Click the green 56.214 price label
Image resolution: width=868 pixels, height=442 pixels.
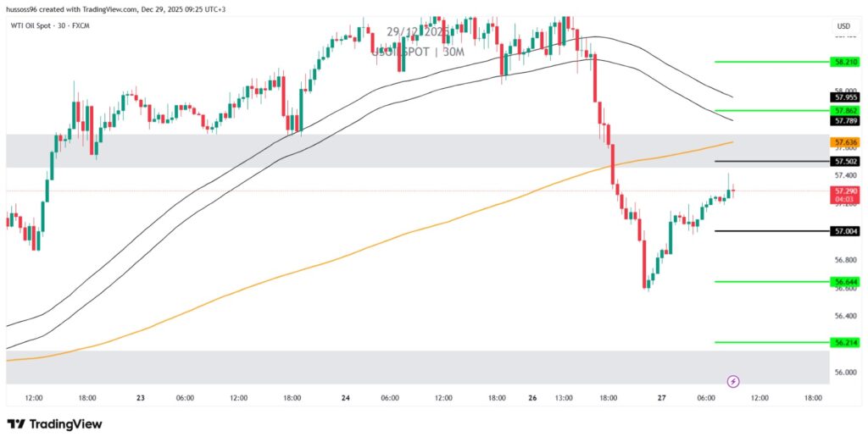(846, 342)
